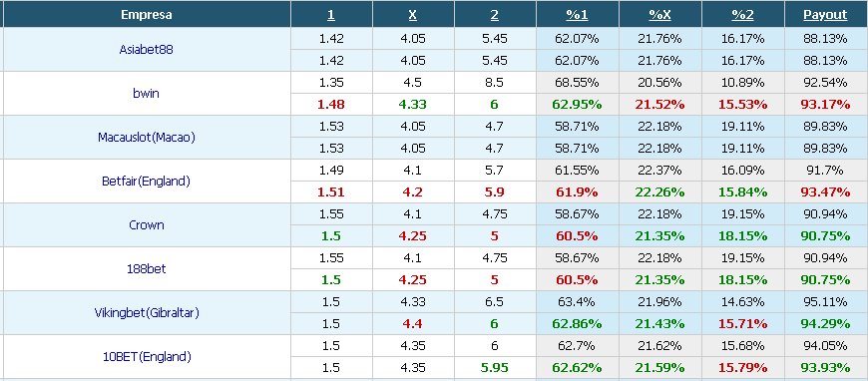Screen dimensions: 868x381
Task: Sort by the %X column header
Action: (x=659, y=15)
